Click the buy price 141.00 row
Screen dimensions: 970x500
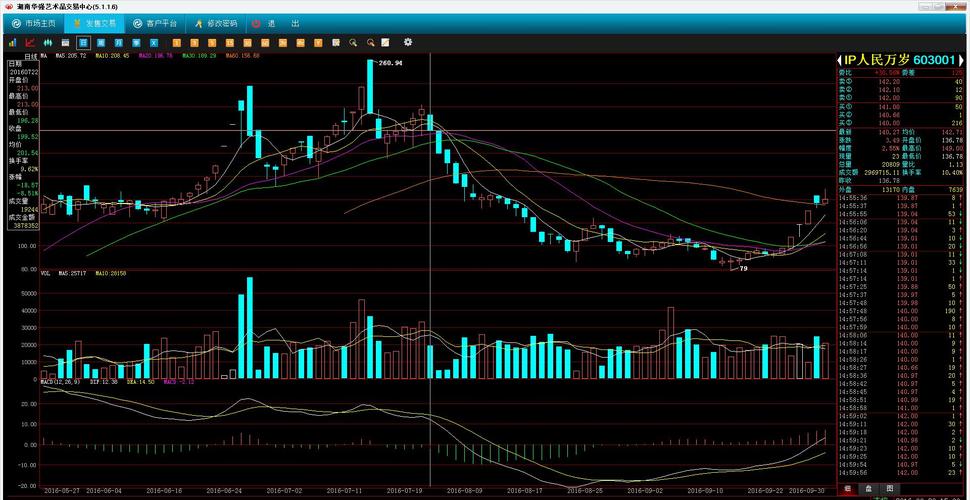[x=901, y=108]
